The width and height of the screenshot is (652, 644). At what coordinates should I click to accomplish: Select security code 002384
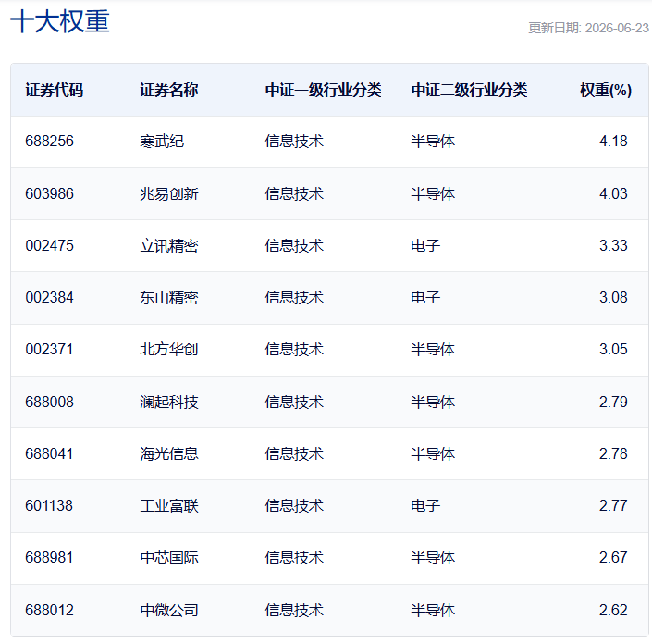[50, 297]
